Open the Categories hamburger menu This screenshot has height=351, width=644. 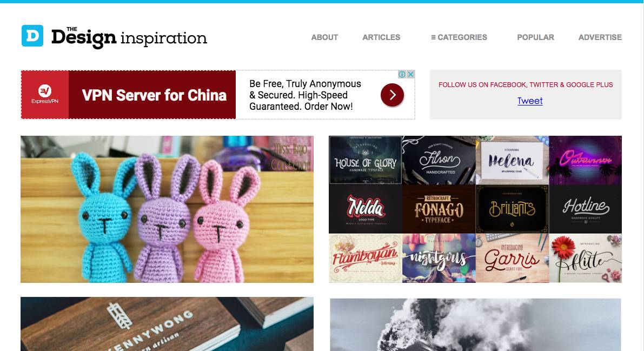point(459,37)
